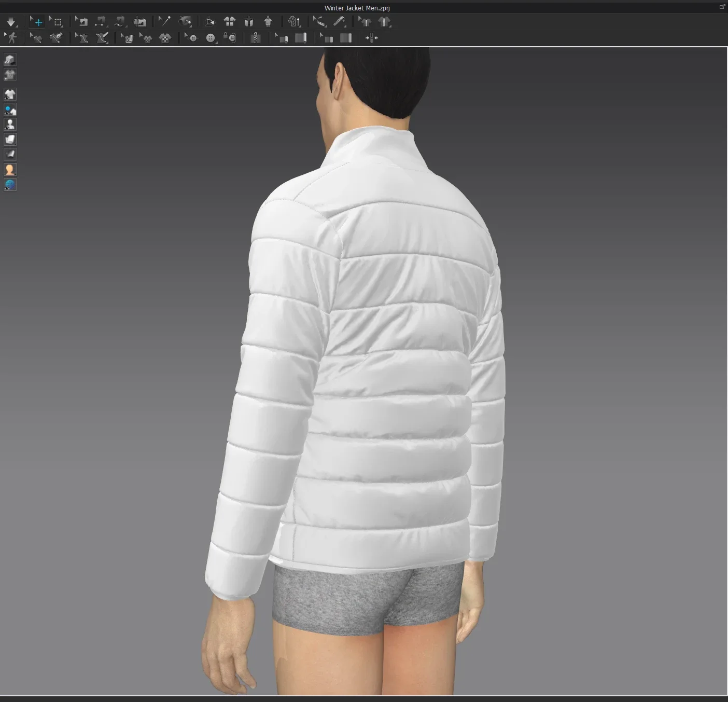Select the Edit Garment Measure tool
The width and height of the screenshot is (728, 702).
pos(319,22)
